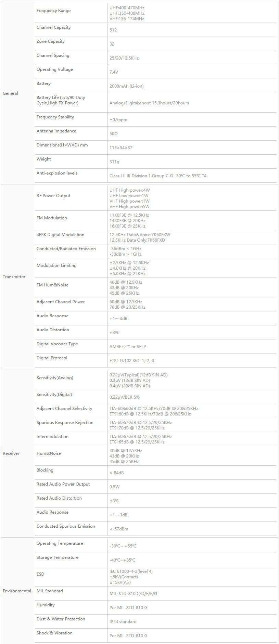Screen dimensions: 279x644
Task: Click the Battery value 2000mAh (Li-ion)
Action: (126, 86)
